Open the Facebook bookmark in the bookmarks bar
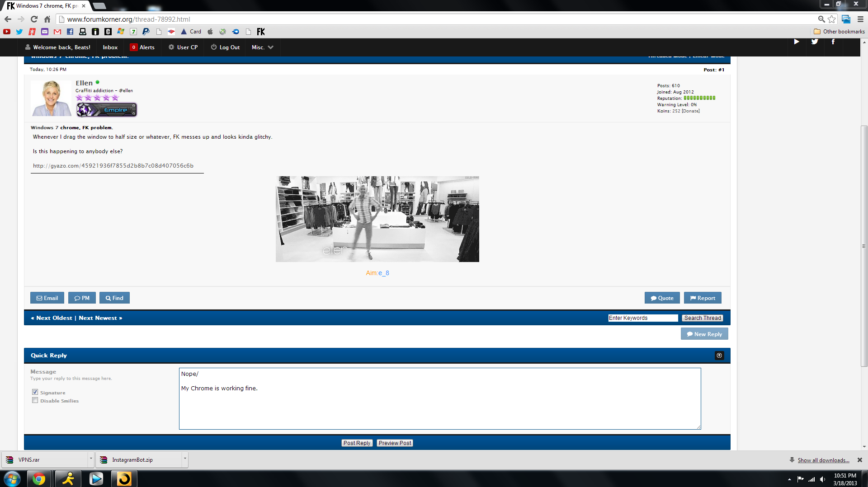This screenshot has height=487, width=868. pos(70,32)
